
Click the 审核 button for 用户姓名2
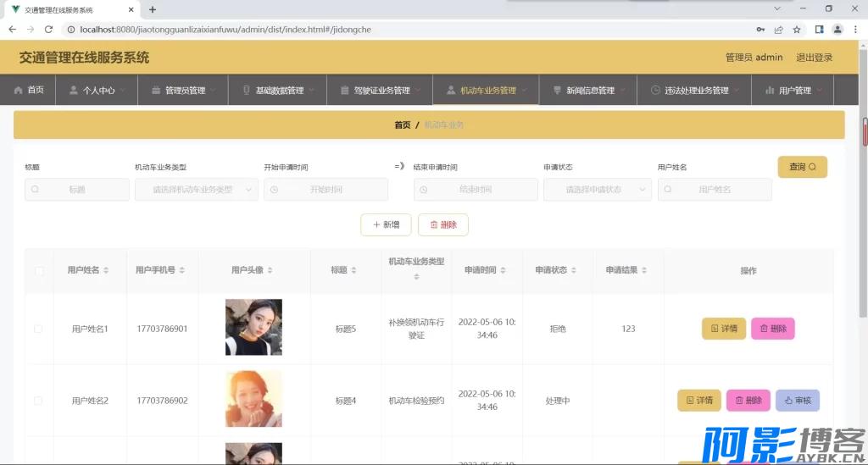click(x=797, y=401)
